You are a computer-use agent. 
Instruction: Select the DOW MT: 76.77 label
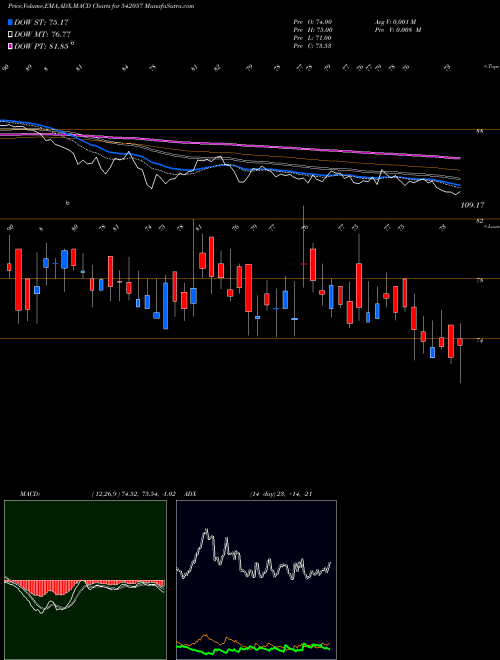tap(42, 35)
